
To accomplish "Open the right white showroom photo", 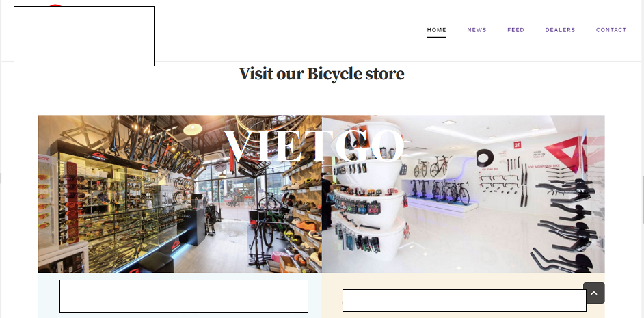I will point(464,194).
